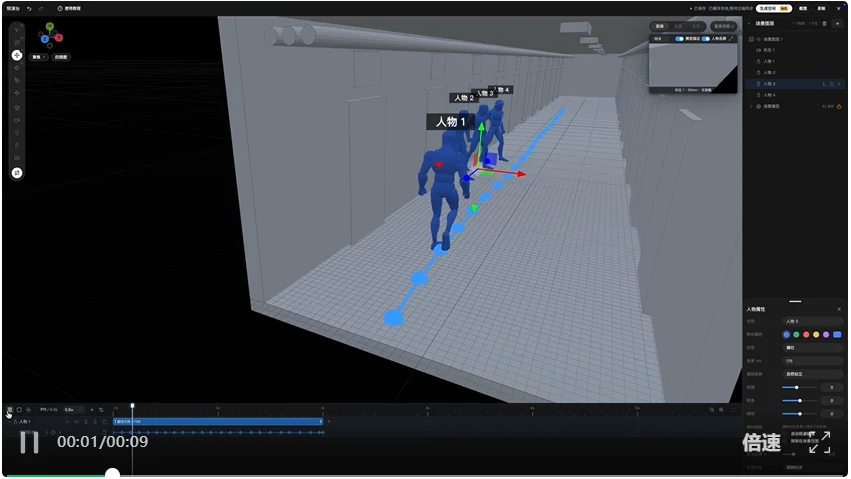Collapse the 人物 1 timeline track
This screenshot has height=479, width=851.
coord(9,421)
